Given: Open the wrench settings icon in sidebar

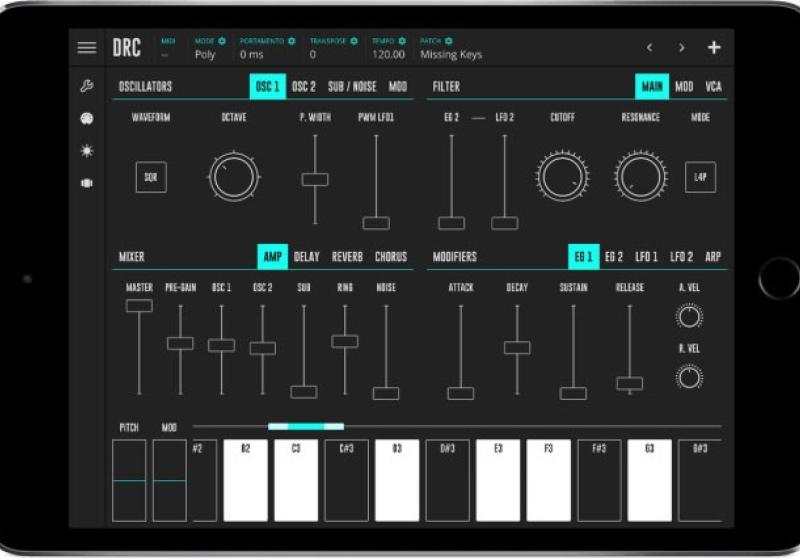Looking at the screenshot, I should (87, 87).
